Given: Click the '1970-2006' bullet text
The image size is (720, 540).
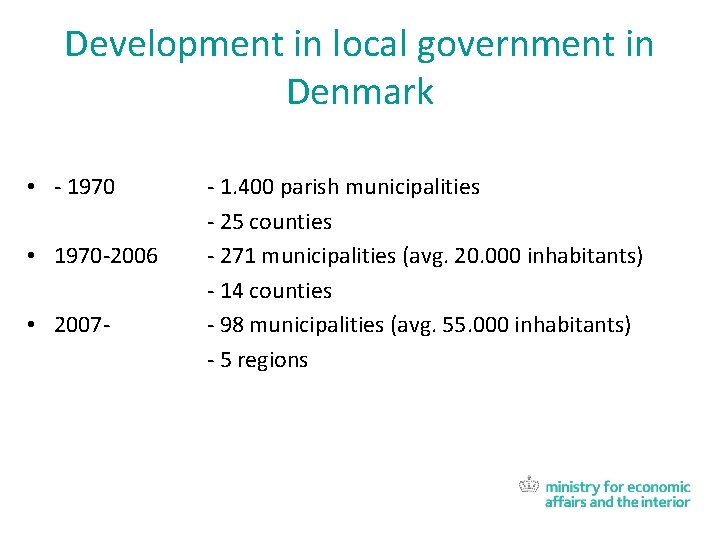Looking at the screenshot, I should pyautogui.click(x=106, y=256).
